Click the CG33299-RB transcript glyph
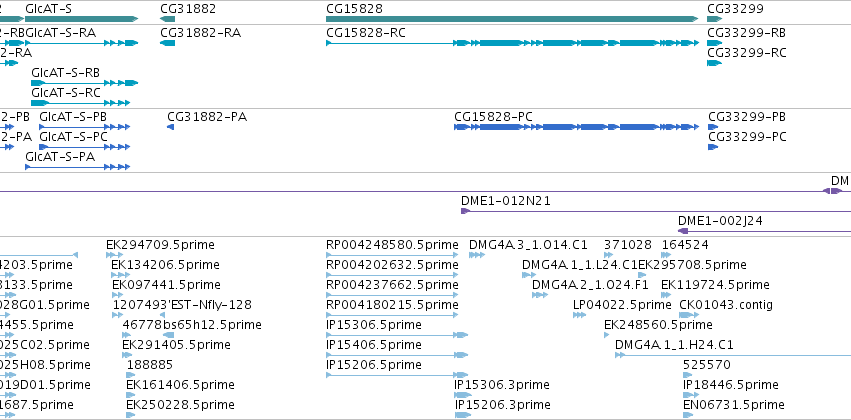The height and width of the screenshot is (420, 851). click(x=714, y=43)
